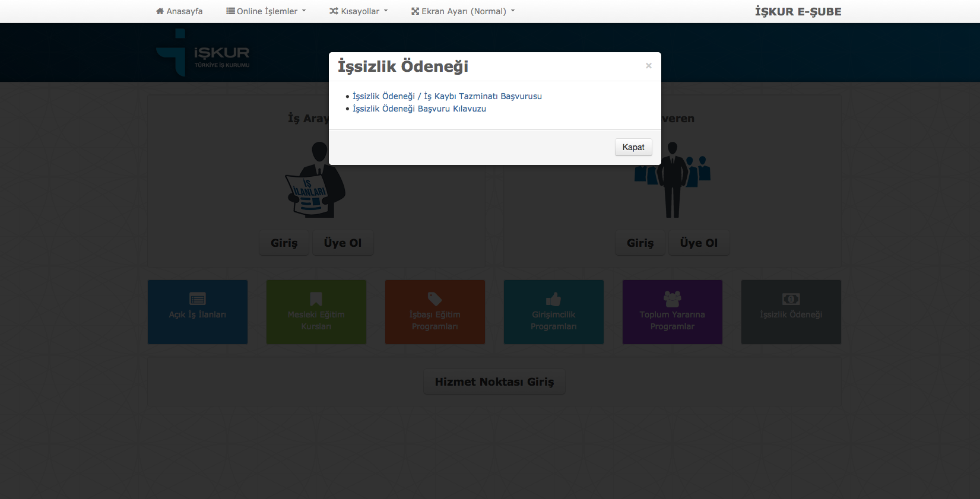Click the job seeker newspaper figure
Viewport: 980px width, 499px height.
[x=315, y=181]
